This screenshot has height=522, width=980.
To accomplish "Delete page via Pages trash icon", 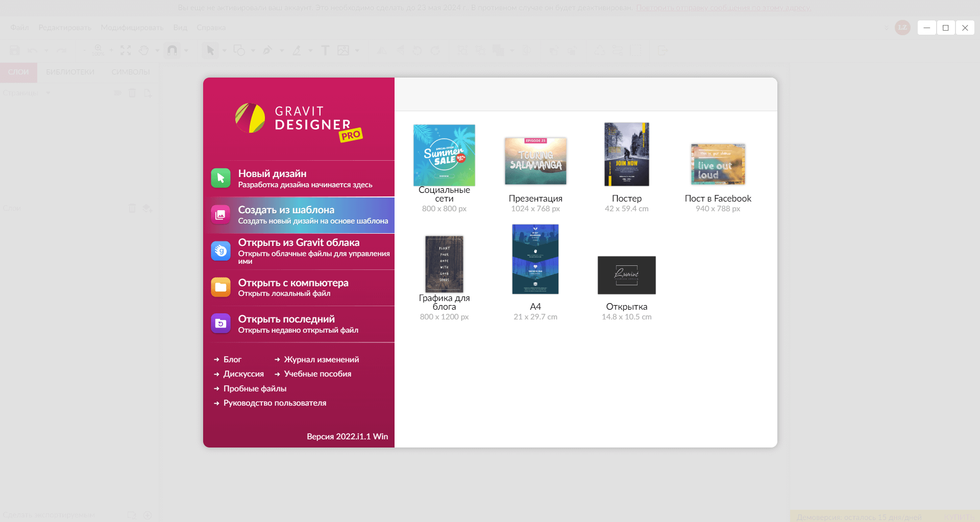I will (132, 93).
